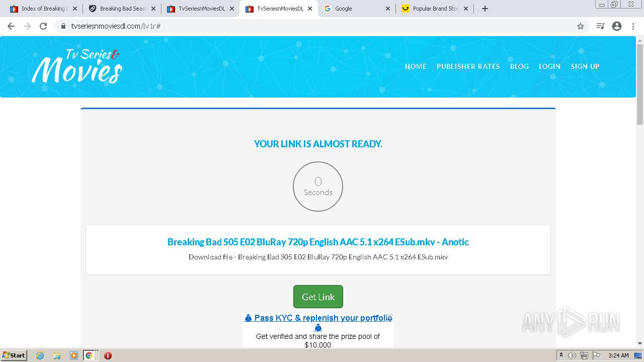Close the Popular Brand Store tab
The height and width of the screenshot is (362, 644).
click(x=466, y=9)
